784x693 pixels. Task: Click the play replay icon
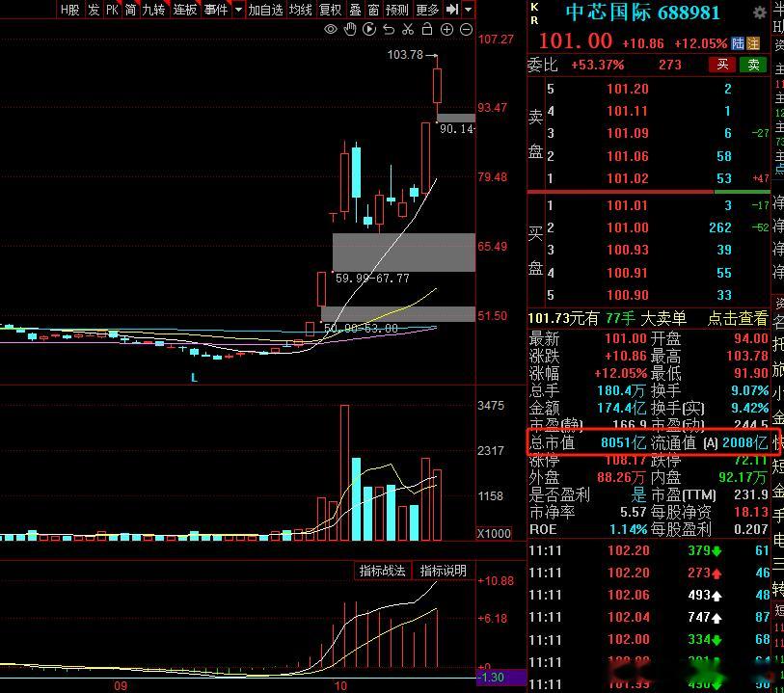369,30
